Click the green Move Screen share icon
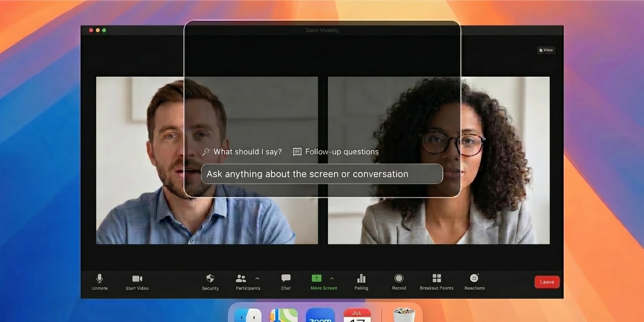644x322 pixels. [x=317, y=279]
